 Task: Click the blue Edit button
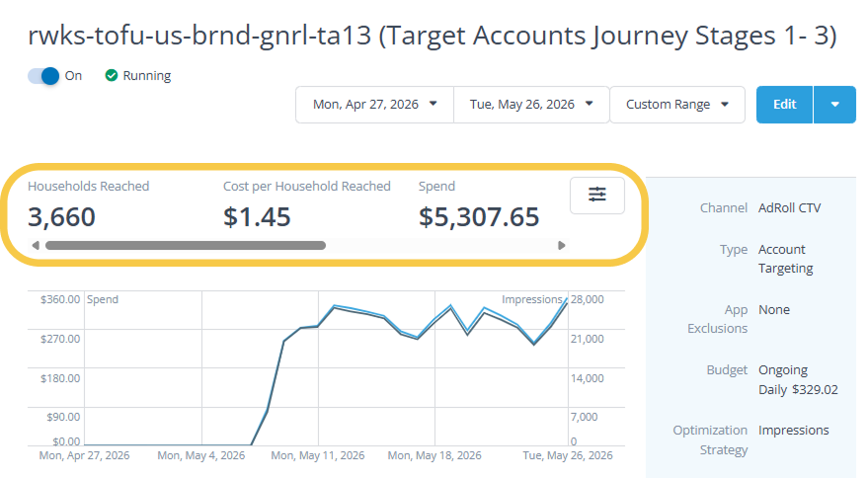click(x=784, y=104)
